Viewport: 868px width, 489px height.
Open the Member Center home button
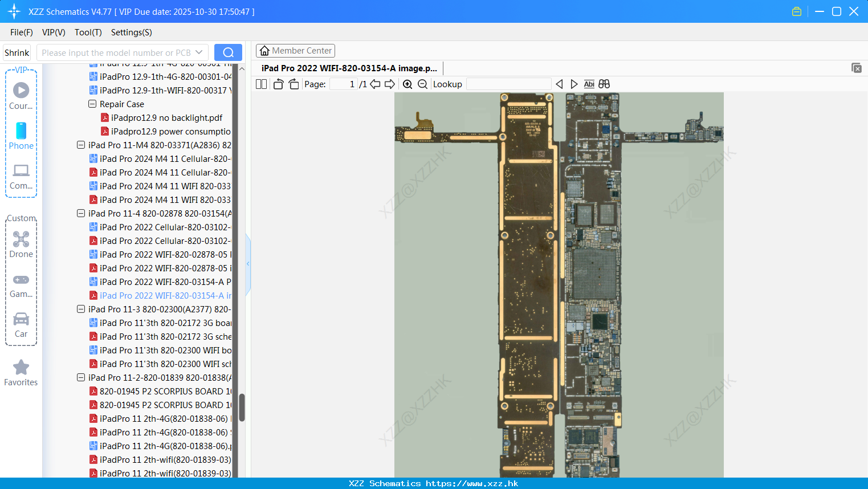click(295, 51)
